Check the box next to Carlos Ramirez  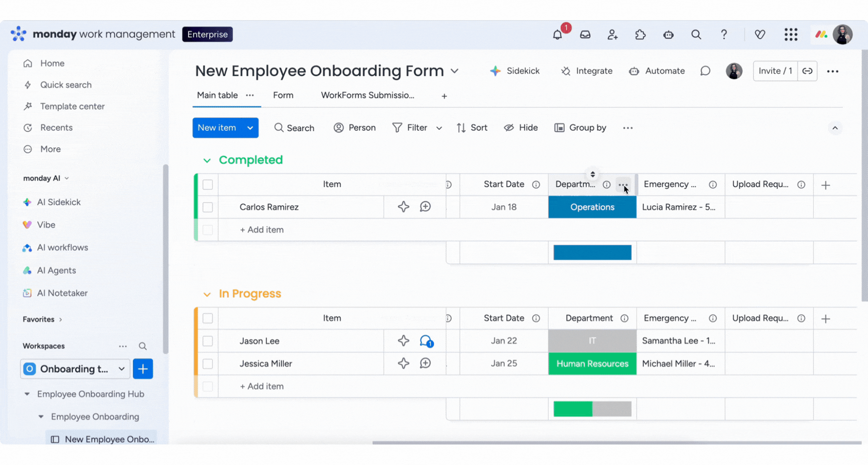coord(208,207)
